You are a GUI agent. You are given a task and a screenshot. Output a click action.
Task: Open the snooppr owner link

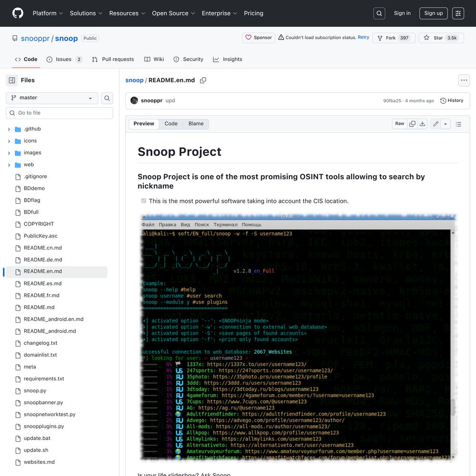click(x=35, y=39)
